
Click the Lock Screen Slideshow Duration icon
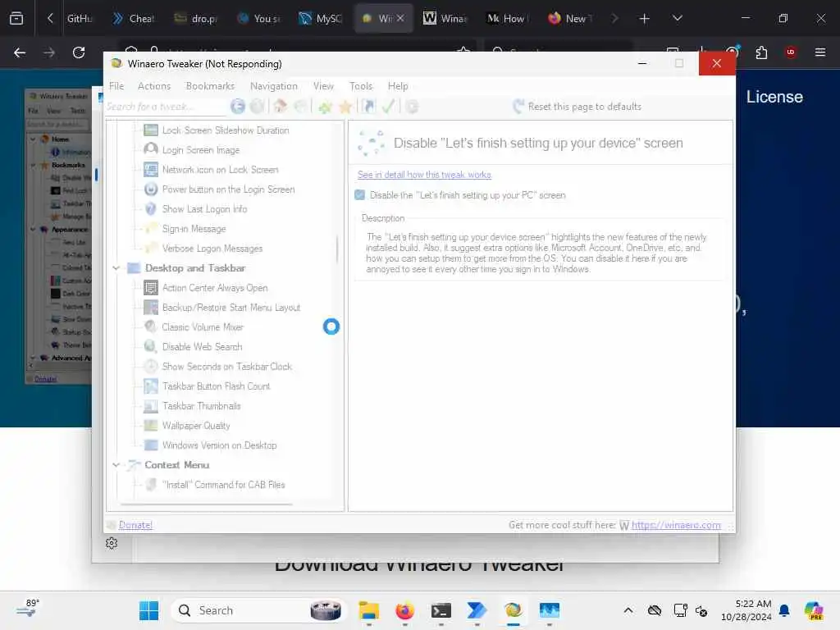pyautogui.click(x=151, y=130)
